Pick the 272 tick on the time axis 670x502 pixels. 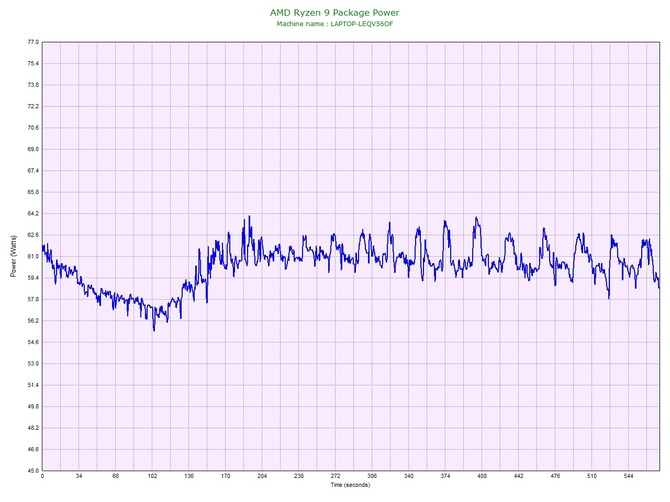[336, 476]
